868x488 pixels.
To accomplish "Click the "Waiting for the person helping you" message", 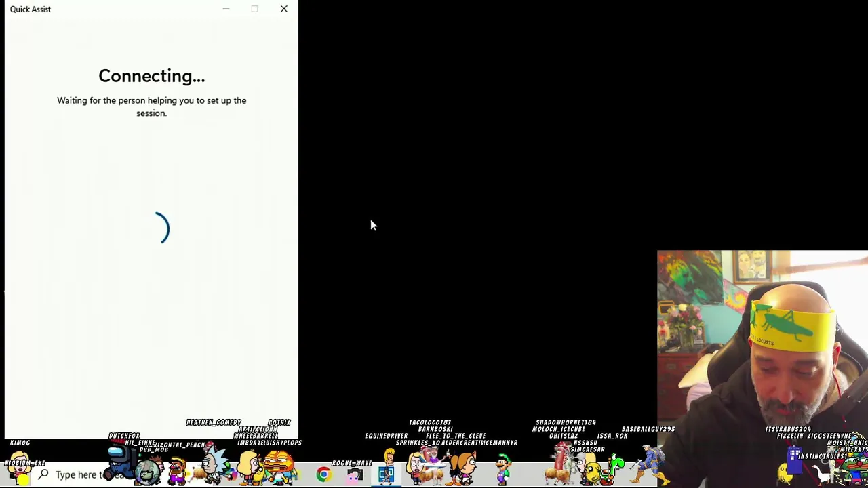I will (151, 106).
